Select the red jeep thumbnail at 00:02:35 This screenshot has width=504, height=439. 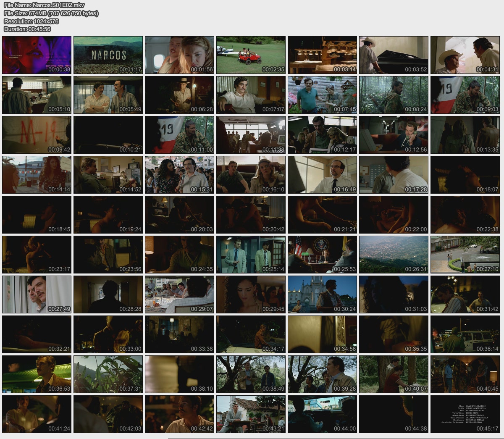tap(251, 55)
